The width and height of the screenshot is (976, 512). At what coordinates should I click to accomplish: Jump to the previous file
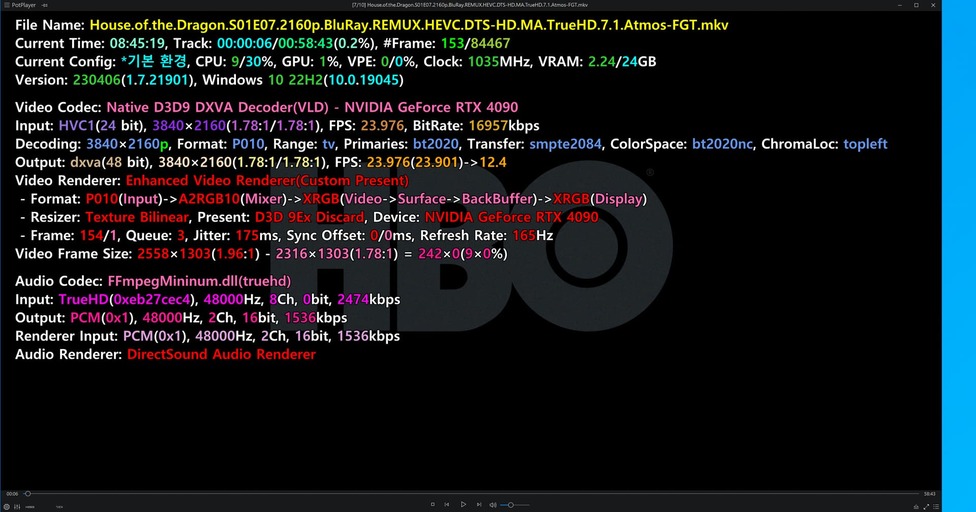tap(447, 505)
